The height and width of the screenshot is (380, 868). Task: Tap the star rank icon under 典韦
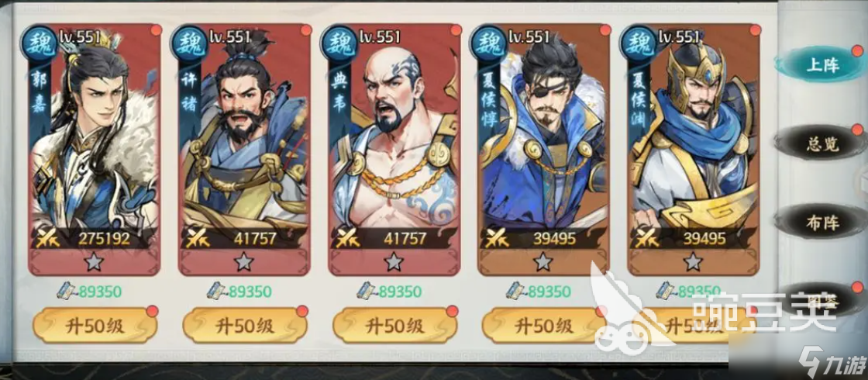394,261
